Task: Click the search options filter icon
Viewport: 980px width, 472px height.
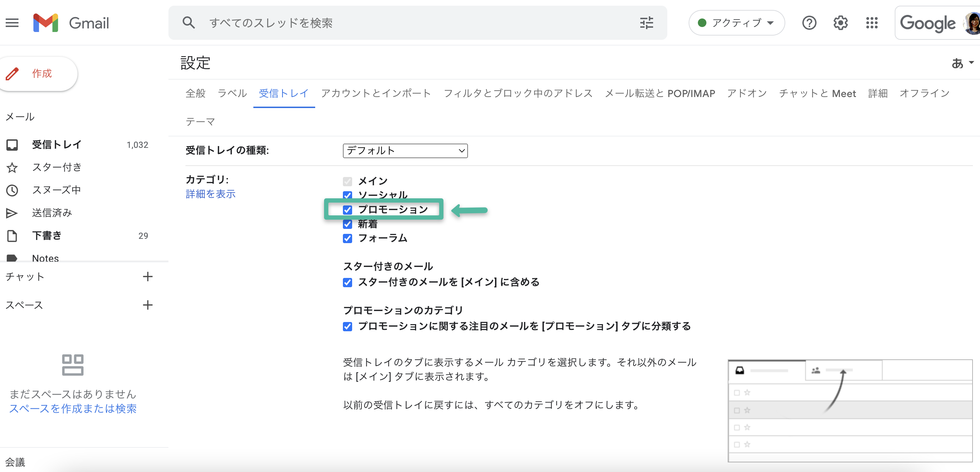Action: pos(646,23)
